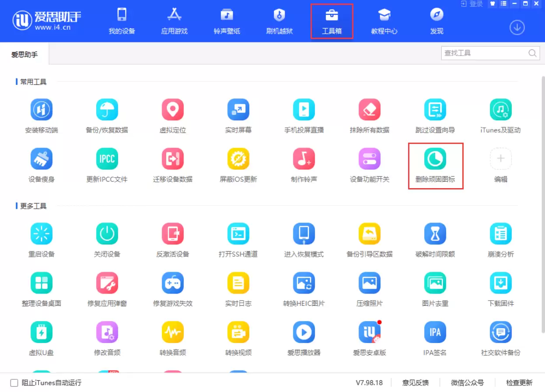Click the search magnifier icon
The image size is (545, 392).
pos(532,53)
